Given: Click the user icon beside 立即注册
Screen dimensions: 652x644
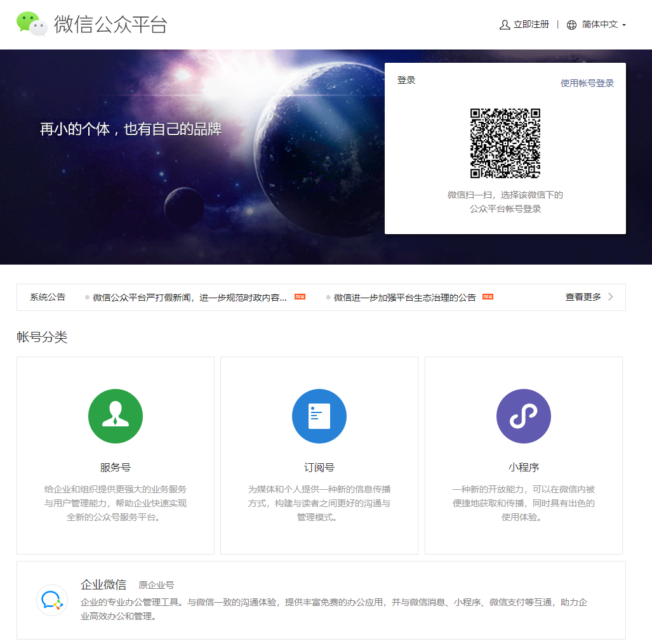Looking at the screenshot, I should (505, 25).
